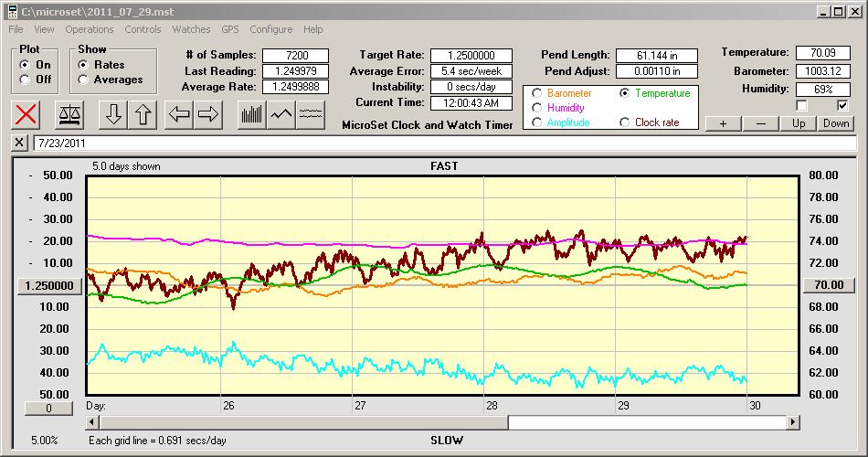Click the Humidity 69% field
The image size is (868, 457).
point(822,89)
